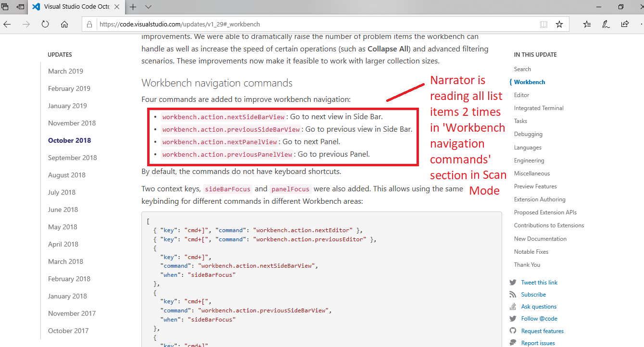Click the browser Forward arrow

point(26,24)
